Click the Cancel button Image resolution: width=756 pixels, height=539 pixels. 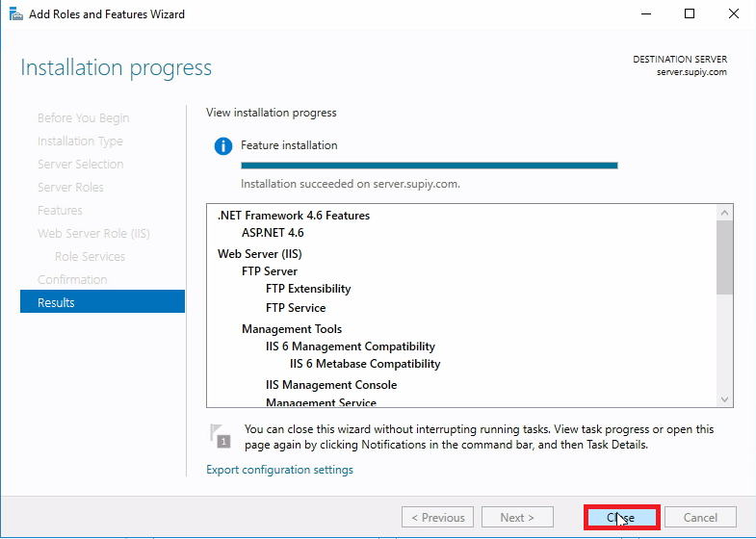click(700, 517)
